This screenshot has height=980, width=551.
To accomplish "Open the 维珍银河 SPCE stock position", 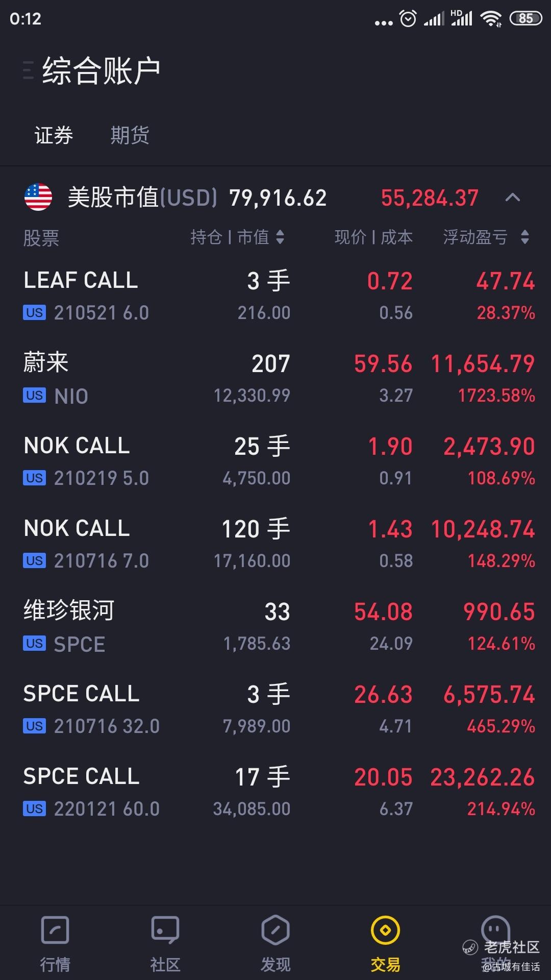I will pyautogui.click(x=275, y=627).
